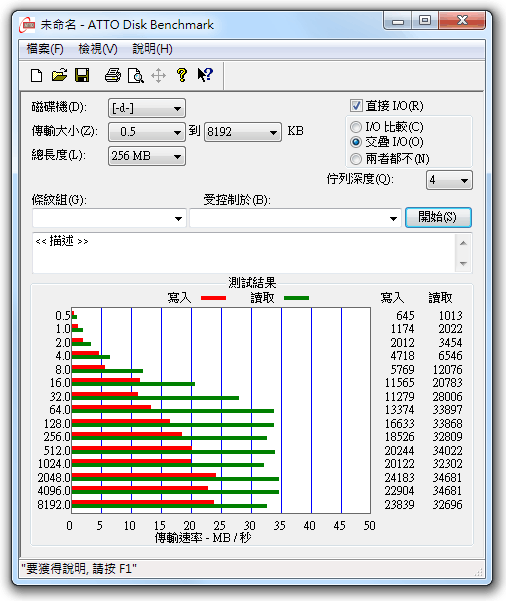Click the 1024.0 row label on chart
The width and height of the screenshot is (506, 601).
pos(54,464)
